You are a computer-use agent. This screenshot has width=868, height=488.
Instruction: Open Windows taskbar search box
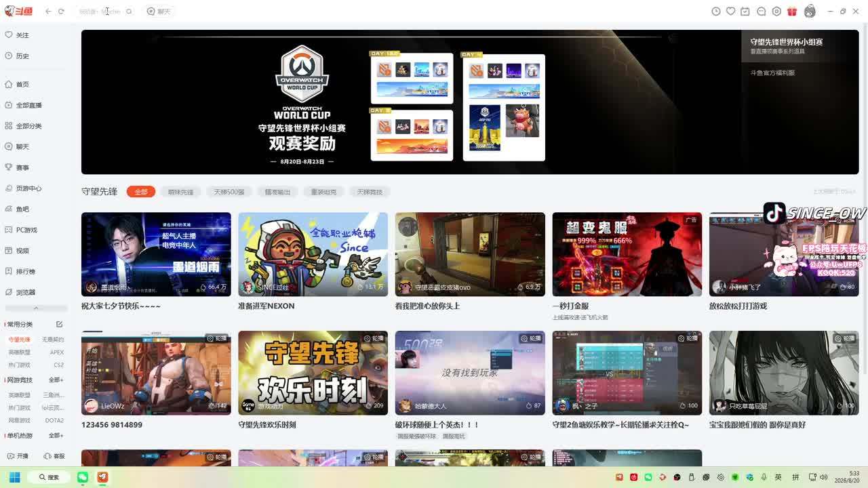[x=50, y=477]
